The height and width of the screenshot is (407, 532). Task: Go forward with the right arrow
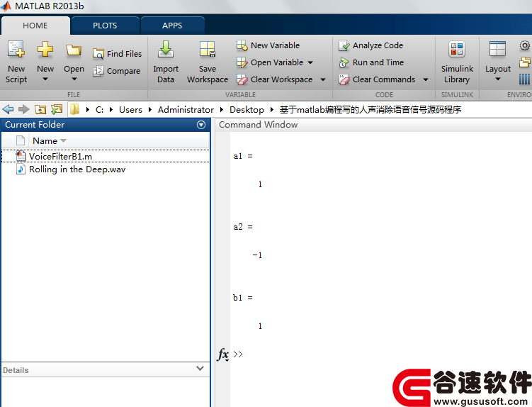[x=24, y=109]
